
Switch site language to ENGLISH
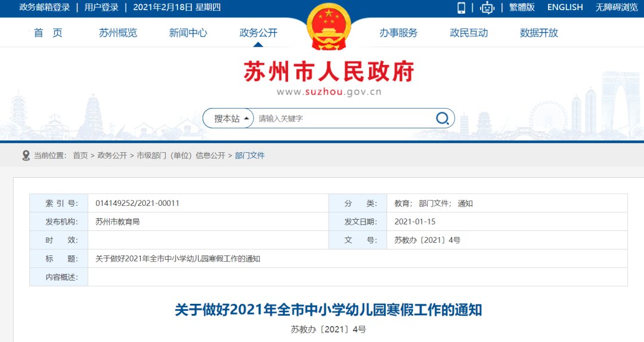point(565,7)
